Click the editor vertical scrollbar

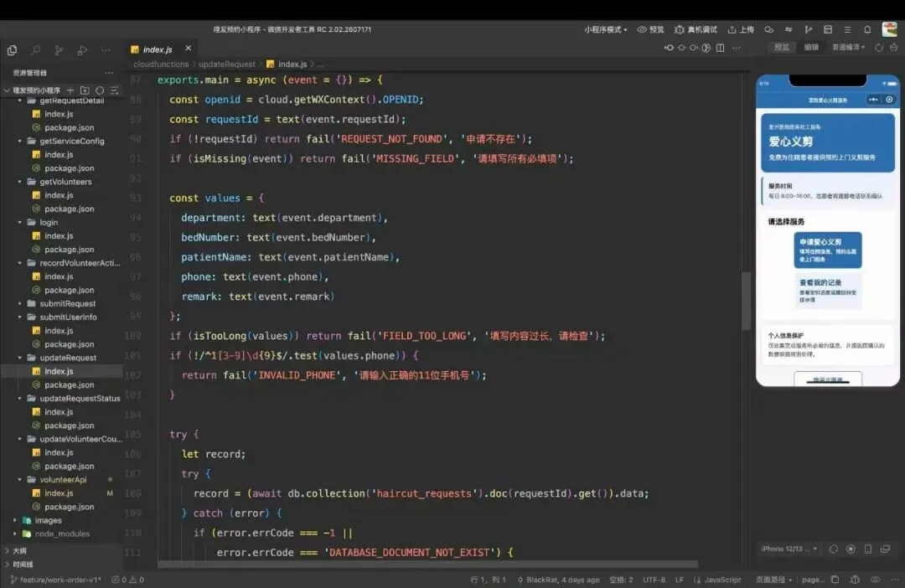[747, 300]
